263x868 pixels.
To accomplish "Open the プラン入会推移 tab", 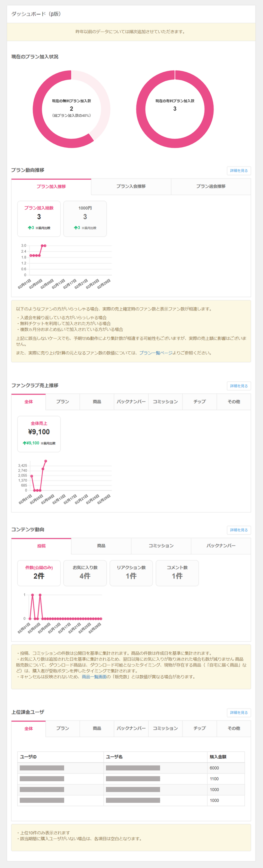I will [x=131, y=186].
